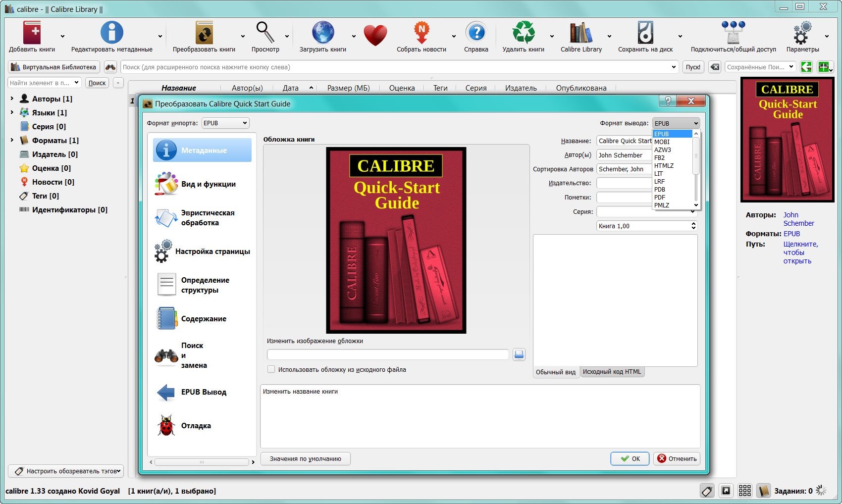Open Редактировать метаданные toolbar icon
The height and width of the screenshot is (504, 842).
[111, 33]
